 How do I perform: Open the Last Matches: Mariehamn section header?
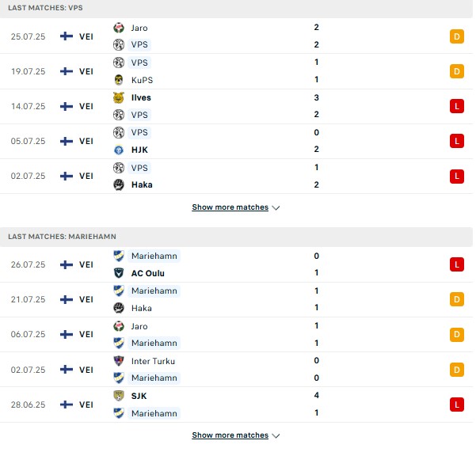pos(236,237)
